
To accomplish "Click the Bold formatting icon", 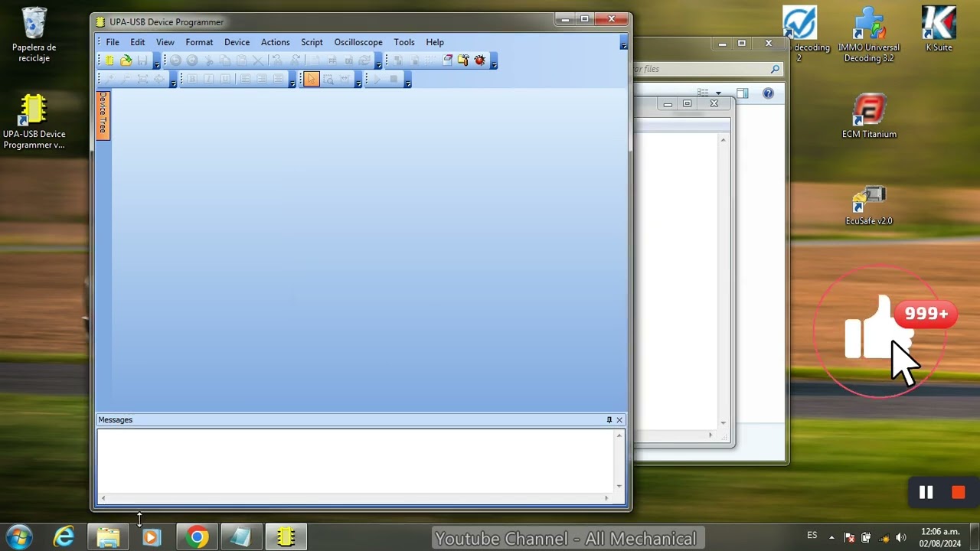I will point(192,79).
